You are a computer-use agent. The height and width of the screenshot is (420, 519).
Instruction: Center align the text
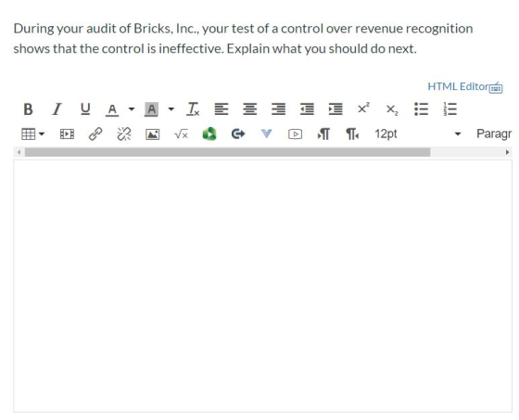(x=250, y=109)
